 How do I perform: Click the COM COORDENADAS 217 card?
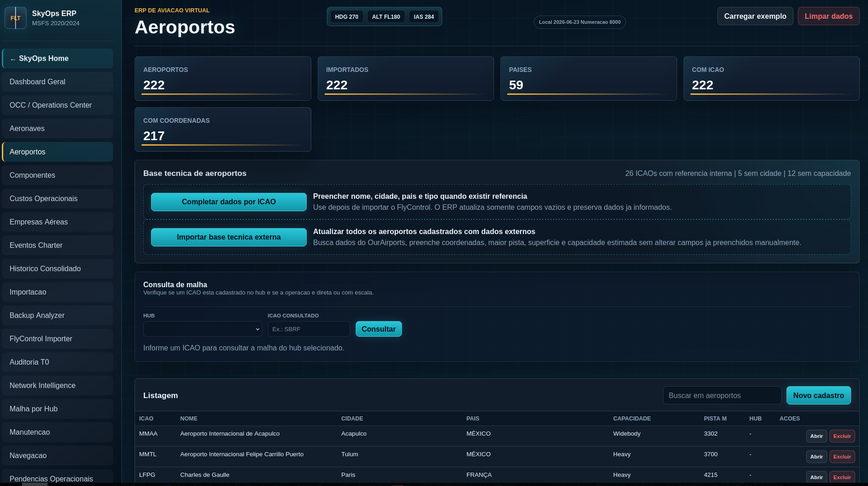(223, 129)
